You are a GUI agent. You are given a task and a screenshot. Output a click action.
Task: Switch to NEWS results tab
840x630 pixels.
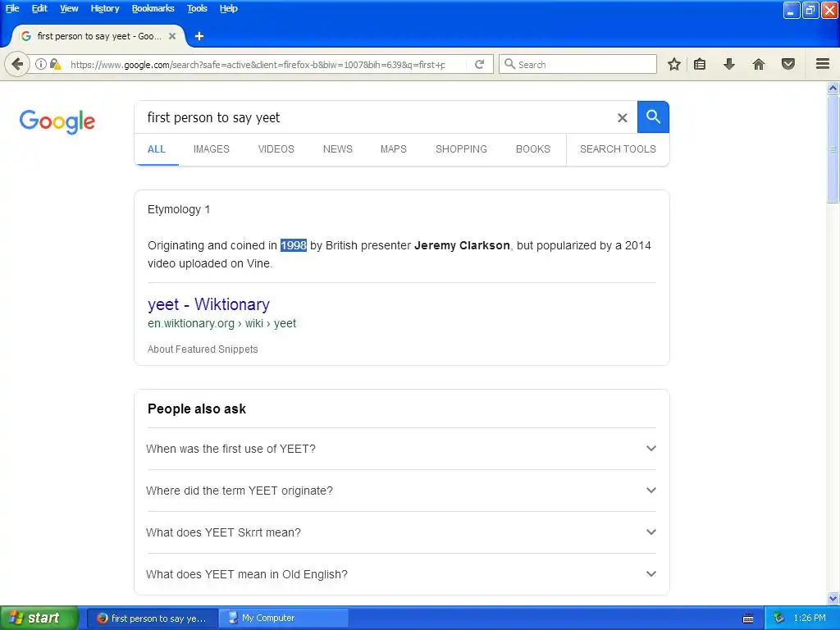point(337,149)
